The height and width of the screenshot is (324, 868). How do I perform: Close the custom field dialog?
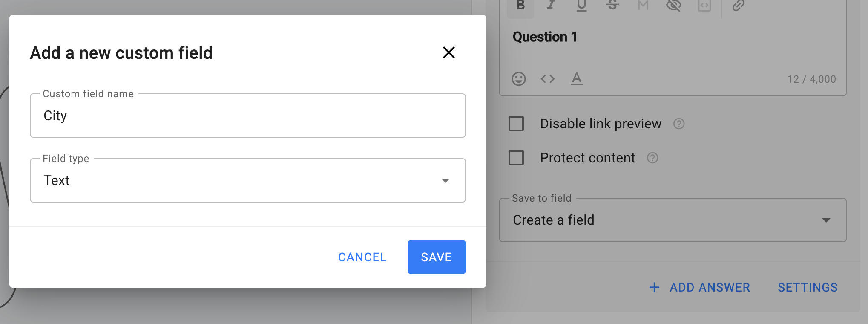448,52
